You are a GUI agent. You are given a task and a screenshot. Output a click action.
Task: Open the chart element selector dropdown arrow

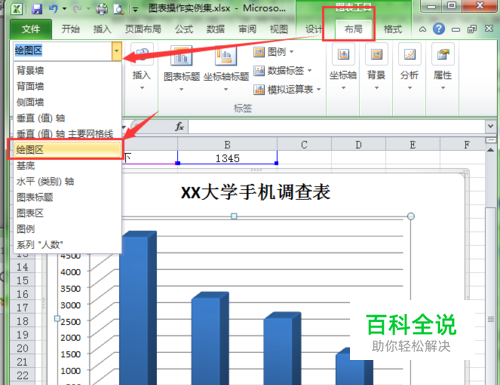click(117, 51)
